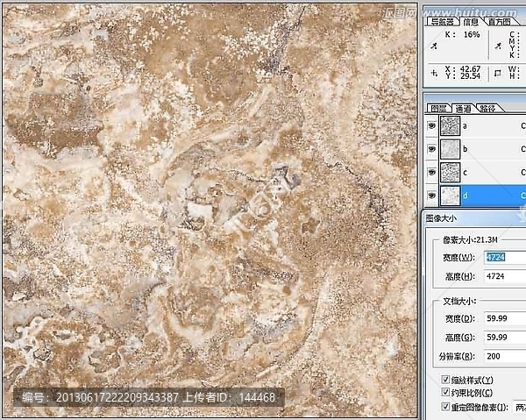Toggle the 缩放样式(Y) checkbox
Image resolution: width=526 pixels, height=420 pixels.
pos(445,380)
